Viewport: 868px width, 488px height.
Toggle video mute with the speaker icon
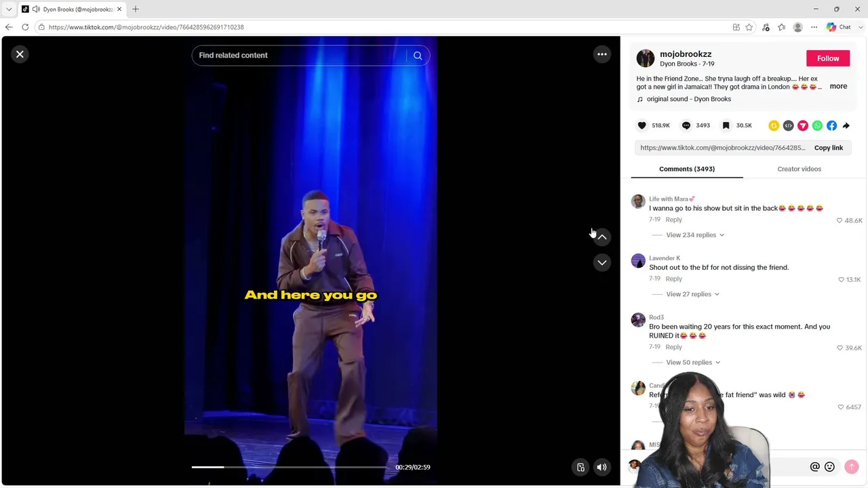pos(601,467)
